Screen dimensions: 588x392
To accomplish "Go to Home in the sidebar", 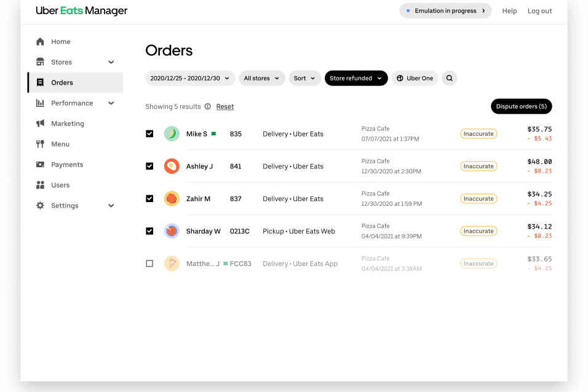I will pos(75,42).
